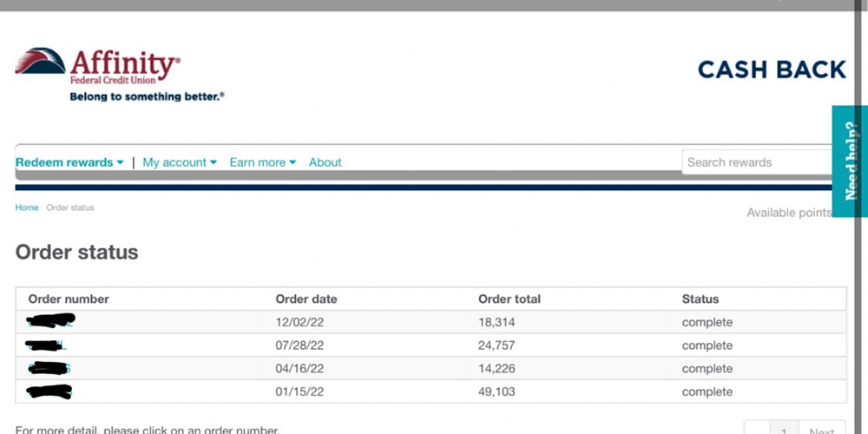
Task: Click the order total 49,103
Action: (496, 392)
